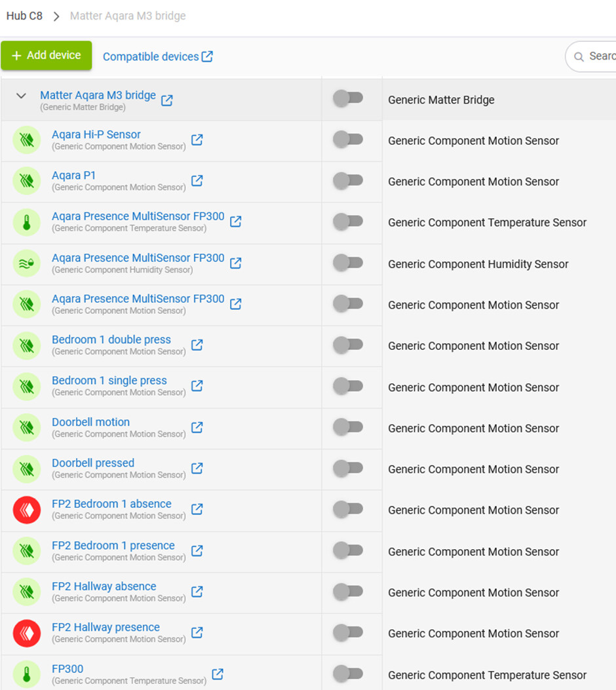Click the motion icon for Bedroom 1 double press
Viewport: 616px width, 690px height.
coord(27,345)
